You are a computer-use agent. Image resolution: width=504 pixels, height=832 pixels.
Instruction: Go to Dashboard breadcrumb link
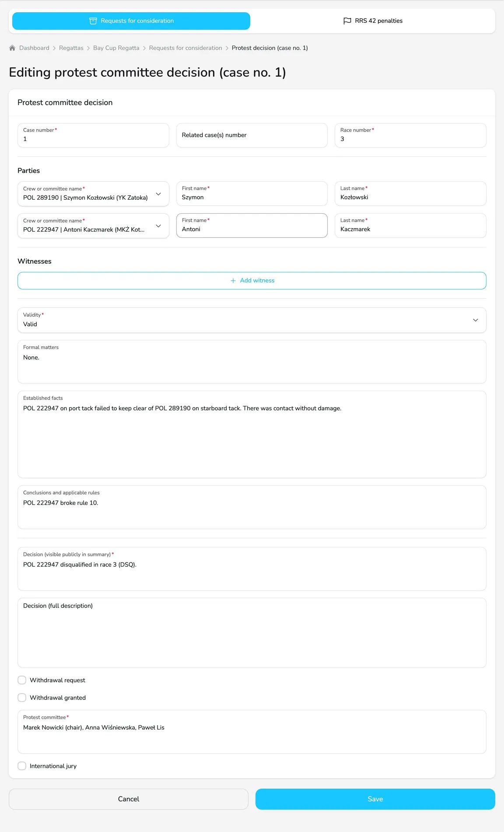[x=34, y=48]
